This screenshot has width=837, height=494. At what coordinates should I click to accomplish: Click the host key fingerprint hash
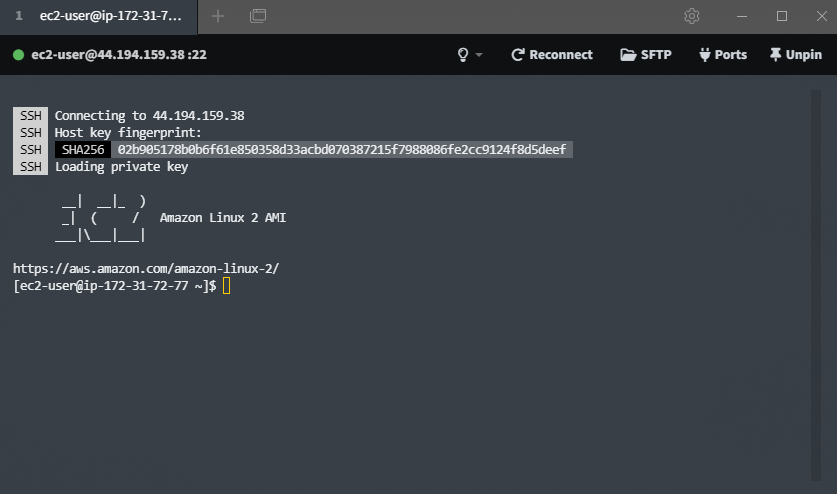342,150
